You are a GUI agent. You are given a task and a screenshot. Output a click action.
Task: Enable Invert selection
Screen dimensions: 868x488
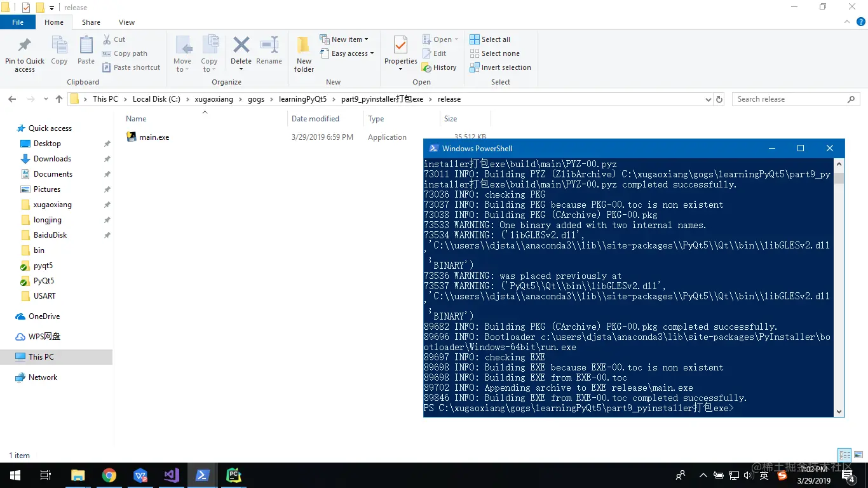coord(499,67)
